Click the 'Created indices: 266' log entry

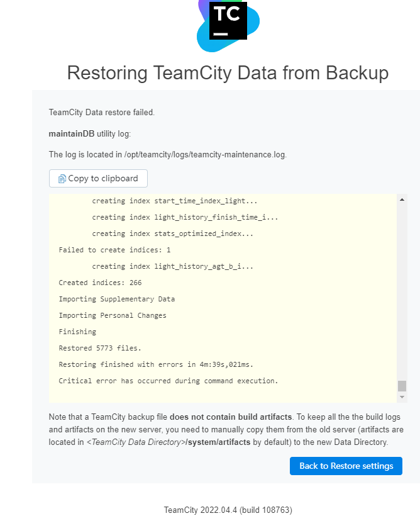tap(100, 283)
